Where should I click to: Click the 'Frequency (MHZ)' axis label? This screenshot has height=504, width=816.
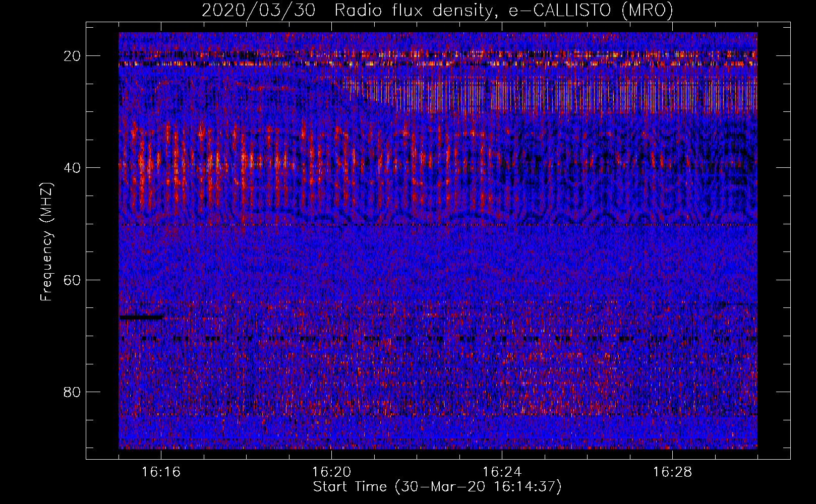pos(46,241)
